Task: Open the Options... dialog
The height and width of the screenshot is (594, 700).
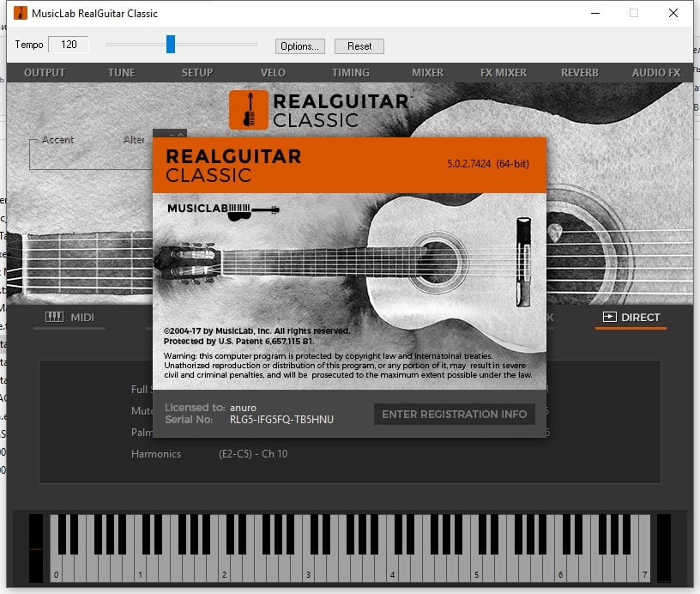Action: (300, 46)
